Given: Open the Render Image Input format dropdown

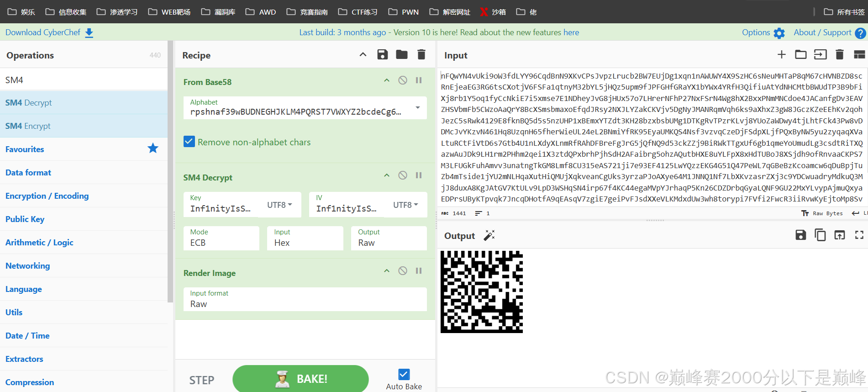Looking at the screenshot, I should (x=305, y=299).
